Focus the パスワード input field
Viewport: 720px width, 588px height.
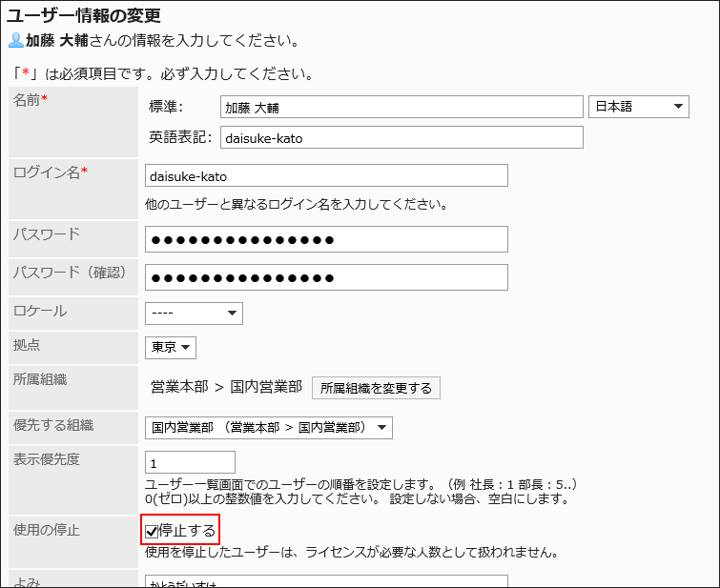(326, 239)
